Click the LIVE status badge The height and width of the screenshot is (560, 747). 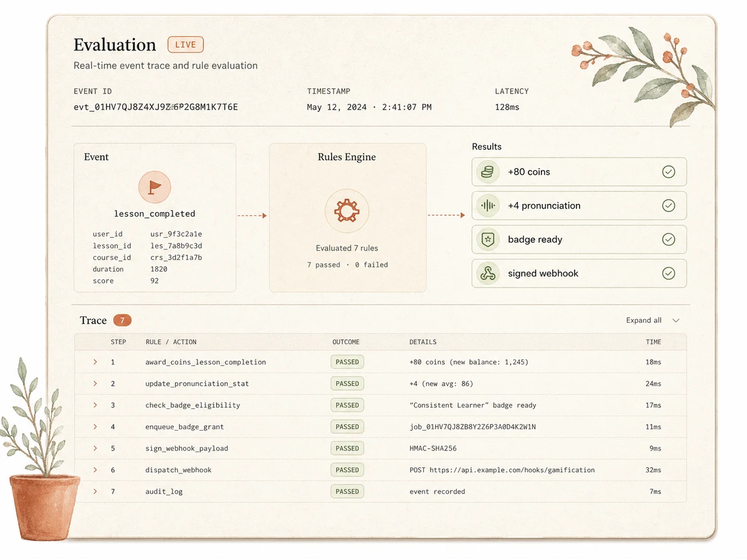(186, 45)
